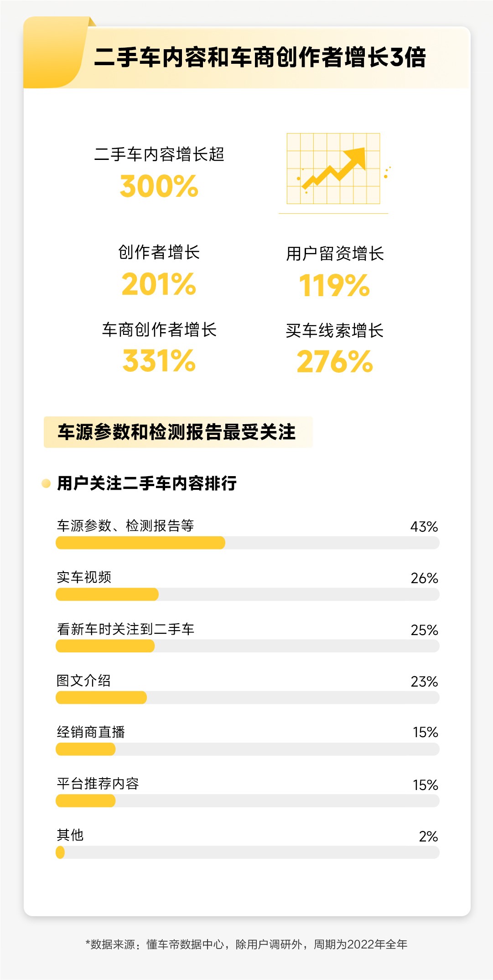Click the 43% progress bar for 车源参数、检测报告等
493x980 pixels.
coord(247,543)
